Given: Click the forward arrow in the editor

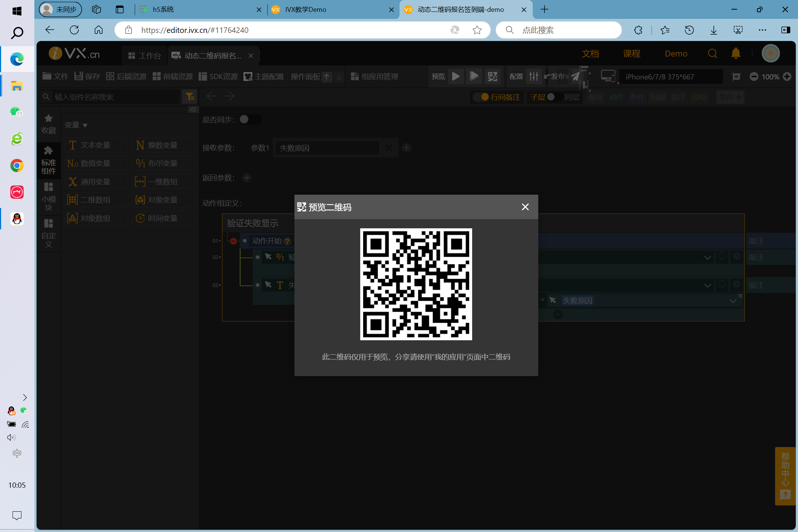Looking at the screenshot, I should click(230, 96).
